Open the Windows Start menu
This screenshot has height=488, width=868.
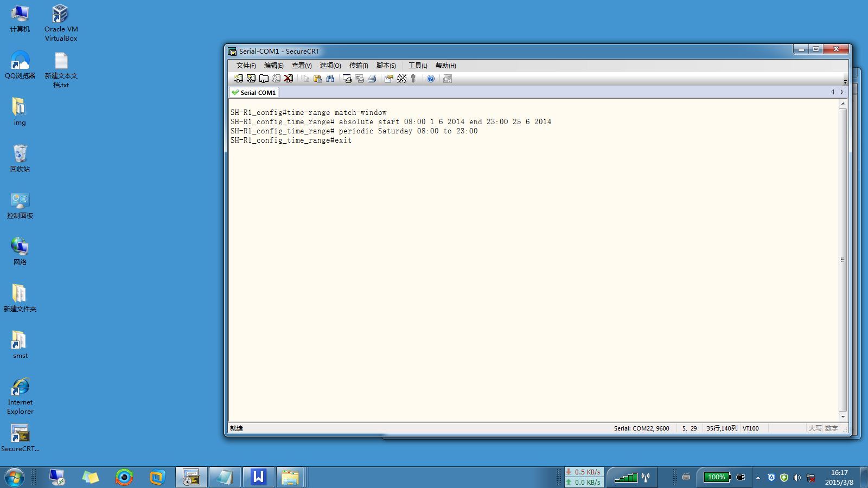pos(15,478)
